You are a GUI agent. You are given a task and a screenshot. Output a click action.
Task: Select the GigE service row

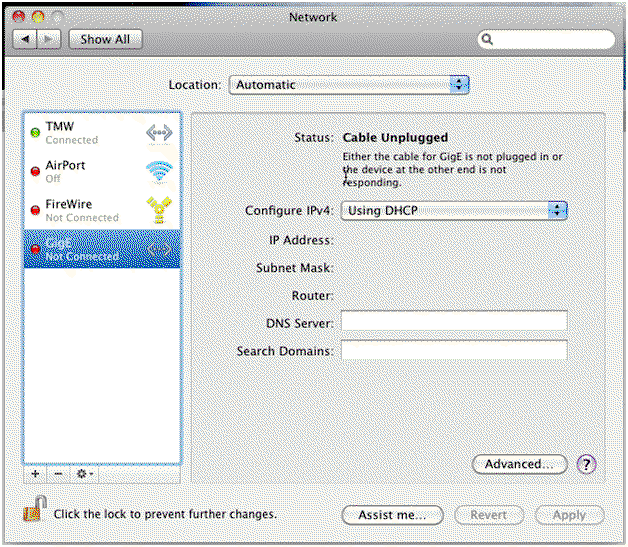click(102, 249)
